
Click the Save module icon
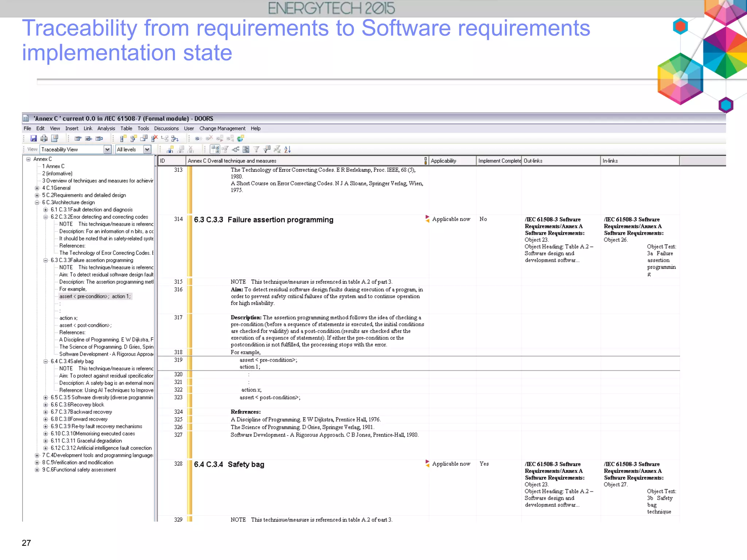pos(34,138)
